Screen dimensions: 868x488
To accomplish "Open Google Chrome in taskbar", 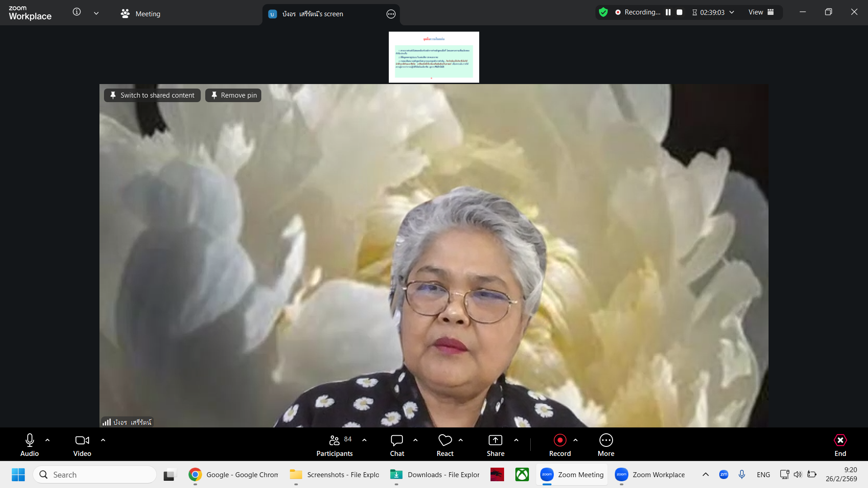I will 233,474.
